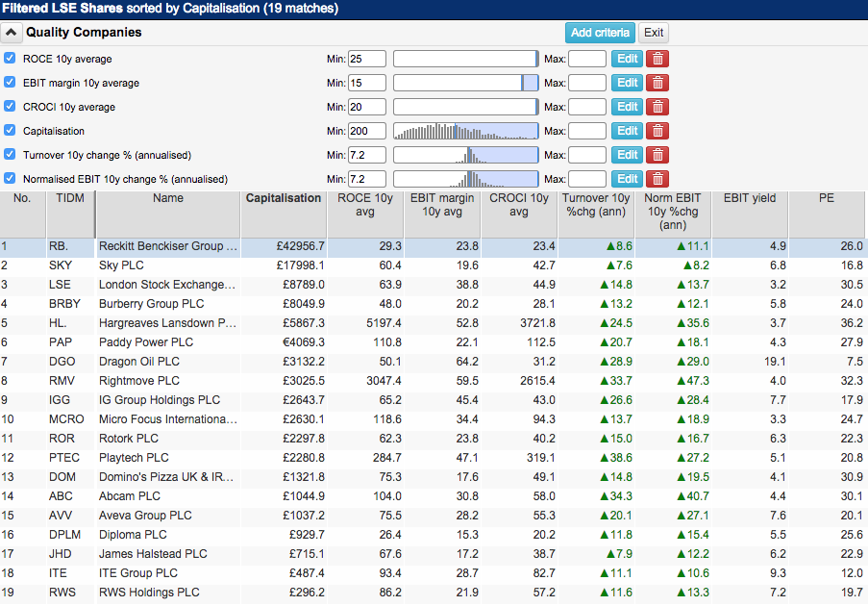Sort by the ROCE 10y avg column header

pyautogui.click(x=365, y=214)
